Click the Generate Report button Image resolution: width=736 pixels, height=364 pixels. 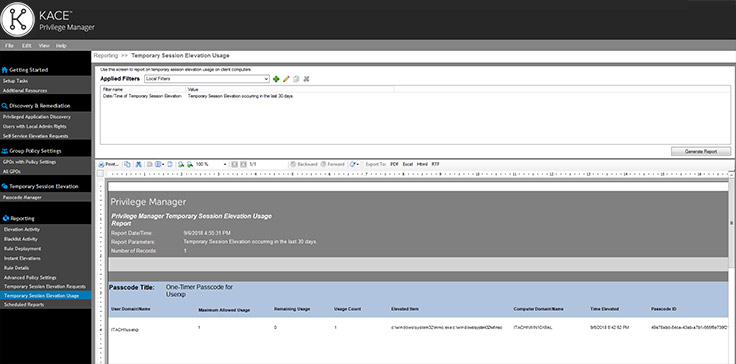[x=701, y=151]
